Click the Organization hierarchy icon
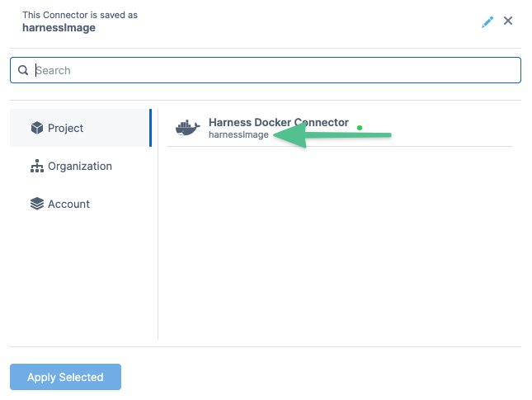 click(37, 166)
